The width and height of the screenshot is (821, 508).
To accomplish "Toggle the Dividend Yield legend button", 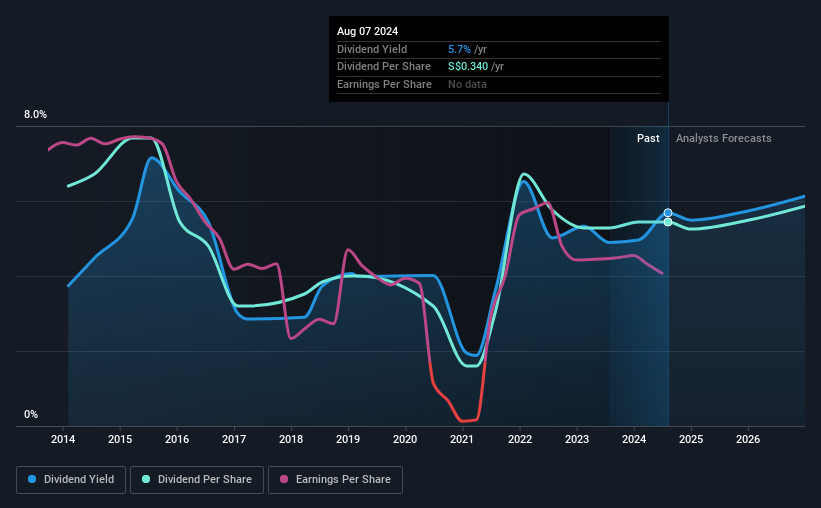I will tap(71, 480).
